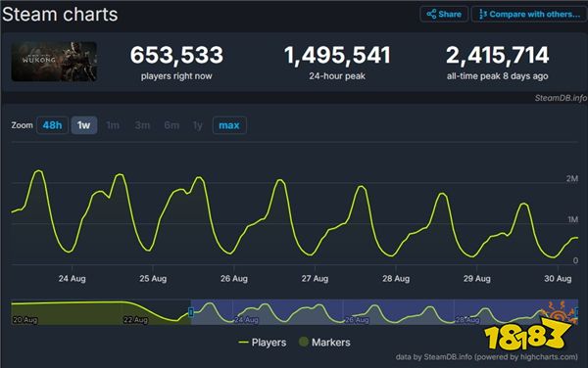This screenshot has width=588, height=368.
Task: Click the players right now caption
Action: pyautogui.click(x=176, y=76)
